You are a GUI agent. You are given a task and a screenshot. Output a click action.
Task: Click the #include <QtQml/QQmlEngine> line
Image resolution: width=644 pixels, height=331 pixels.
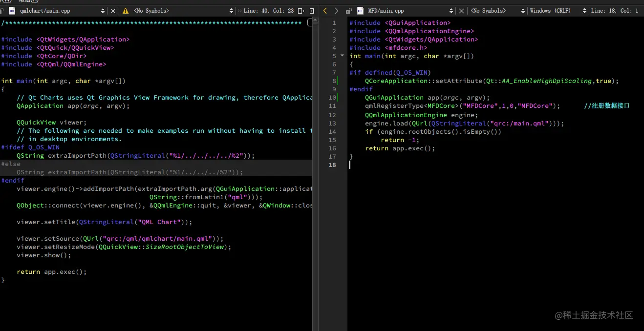[54, 64]
